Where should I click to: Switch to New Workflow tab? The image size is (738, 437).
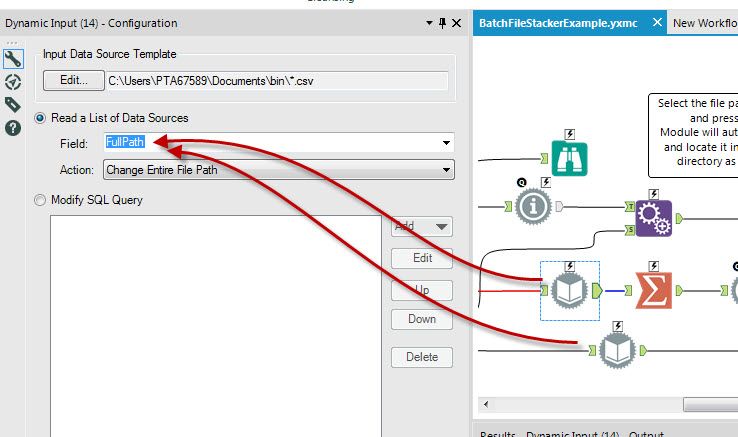pyautogui.click(x=705, y=23)
